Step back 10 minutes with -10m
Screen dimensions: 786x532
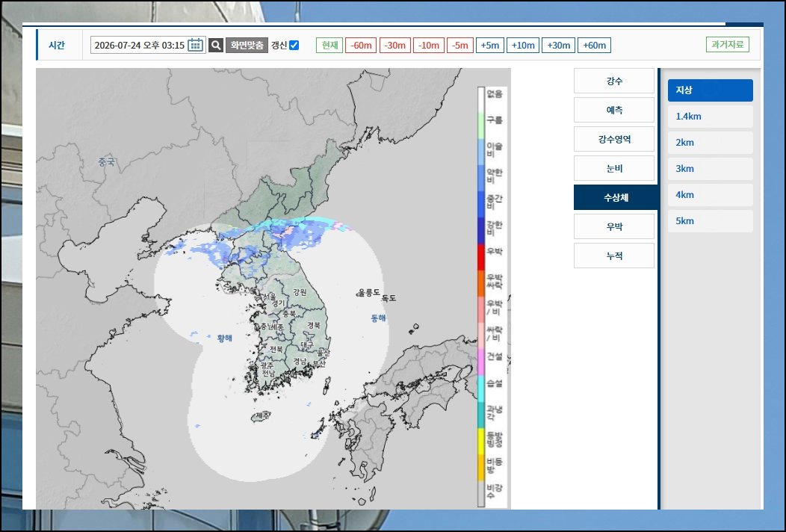click(429, 45)
